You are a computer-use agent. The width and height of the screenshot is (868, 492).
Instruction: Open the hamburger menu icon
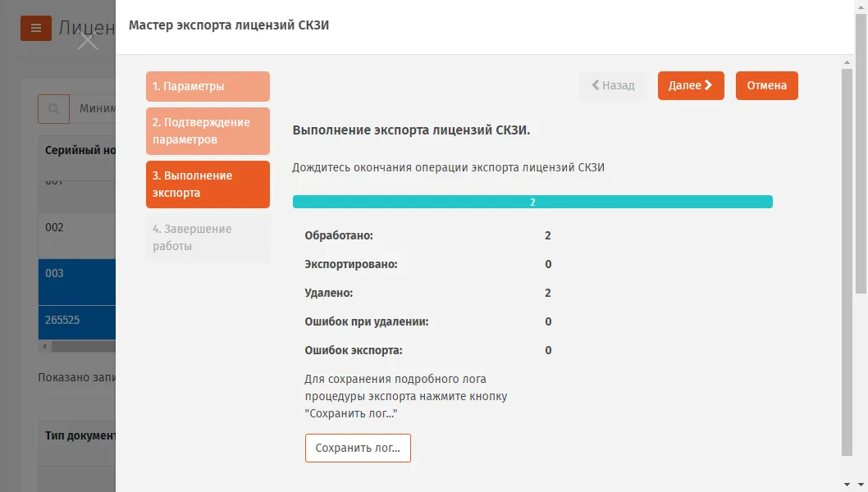click(x=36, y=28)
